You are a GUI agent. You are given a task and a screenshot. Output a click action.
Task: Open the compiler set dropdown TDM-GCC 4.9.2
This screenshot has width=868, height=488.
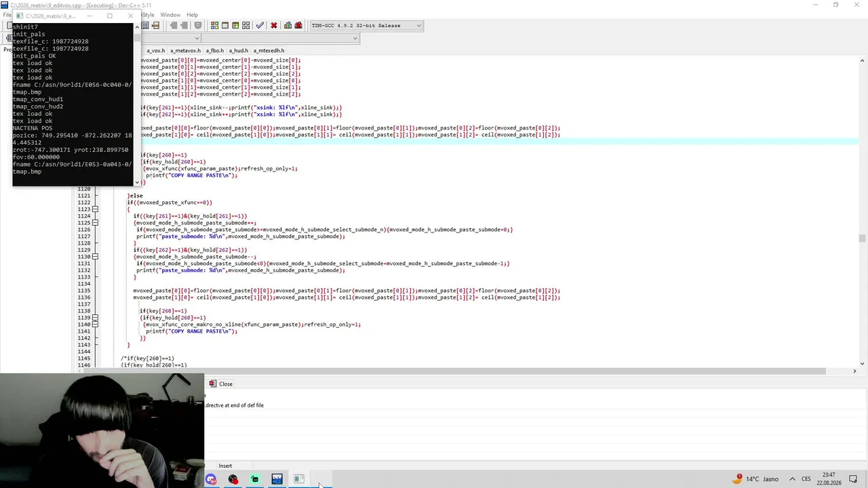coord(366,26)
